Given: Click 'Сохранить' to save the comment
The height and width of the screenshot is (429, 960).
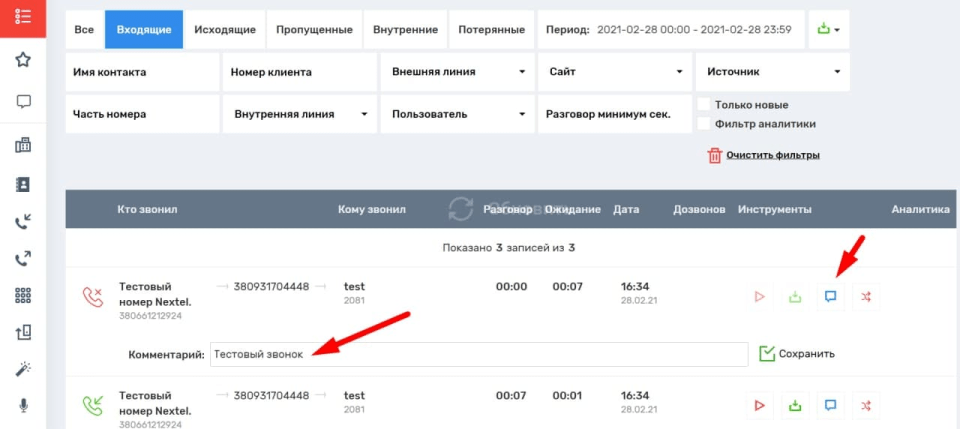Looking at the screenshot, I should (797, 353).
